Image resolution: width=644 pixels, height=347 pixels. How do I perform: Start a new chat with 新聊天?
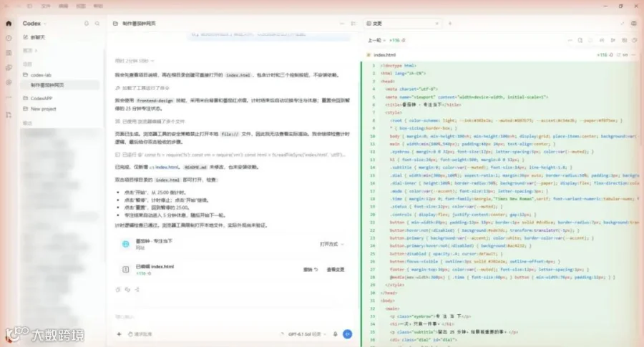(34, 37)
